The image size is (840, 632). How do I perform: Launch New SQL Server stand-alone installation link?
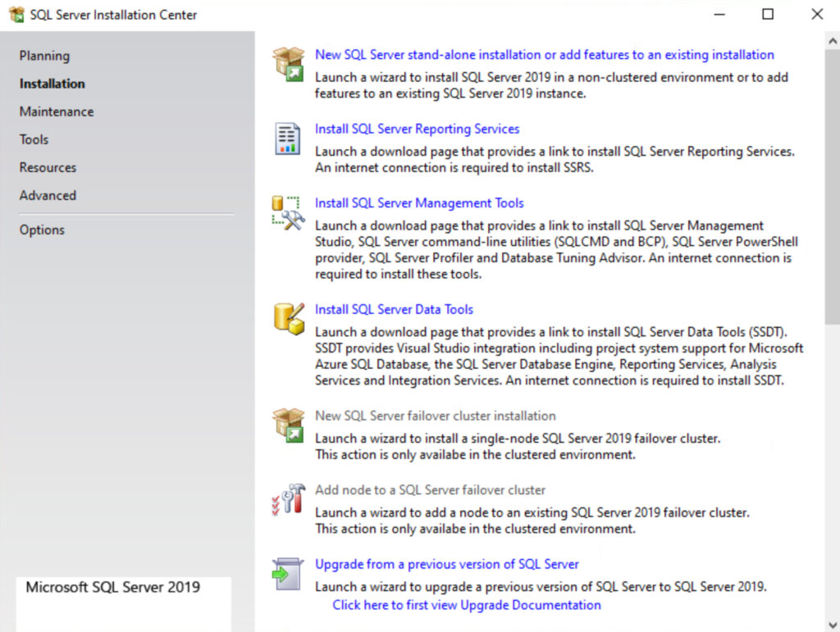pos(544,55)
